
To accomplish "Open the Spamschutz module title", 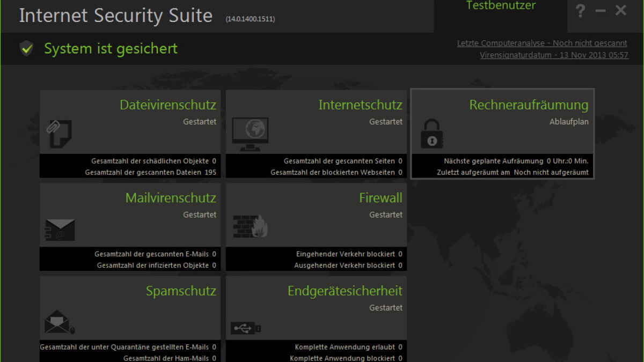I will click(181, 291).
